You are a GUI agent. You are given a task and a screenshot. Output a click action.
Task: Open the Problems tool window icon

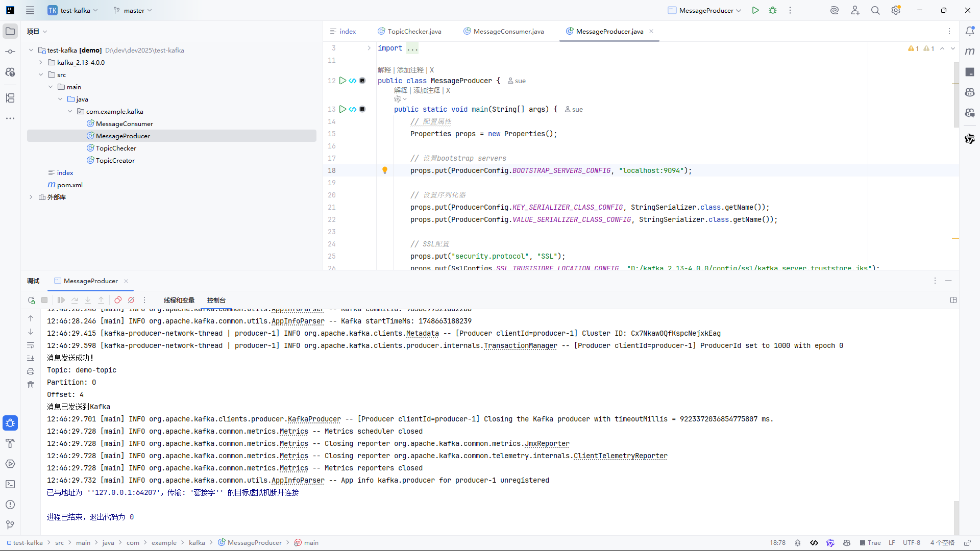click(x=10, y=505)
